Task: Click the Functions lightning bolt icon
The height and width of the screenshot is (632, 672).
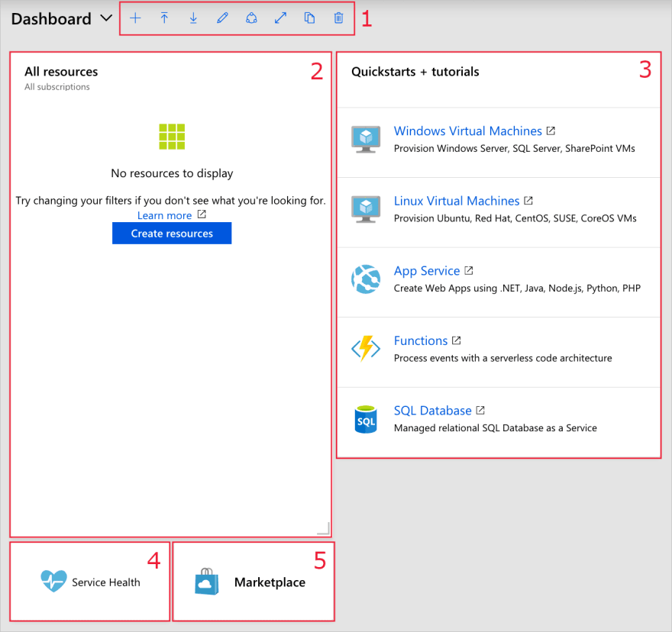Action: tap(366, 348)
